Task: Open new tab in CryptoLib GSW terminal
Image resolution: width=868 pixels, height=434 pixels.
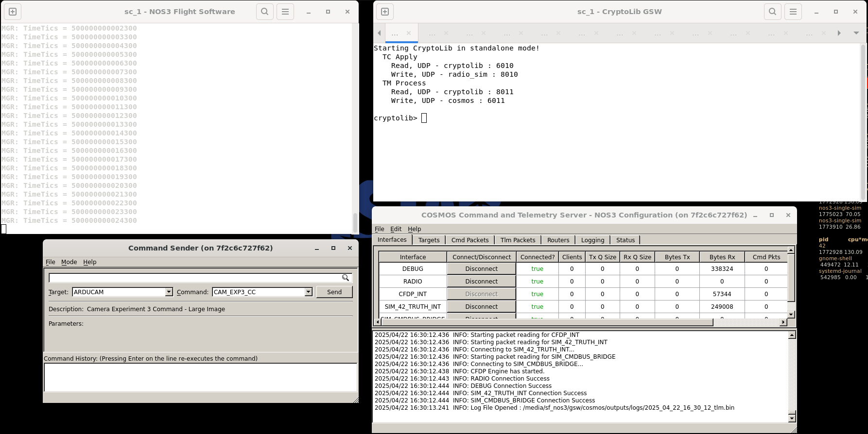Action: pos(385,12)
